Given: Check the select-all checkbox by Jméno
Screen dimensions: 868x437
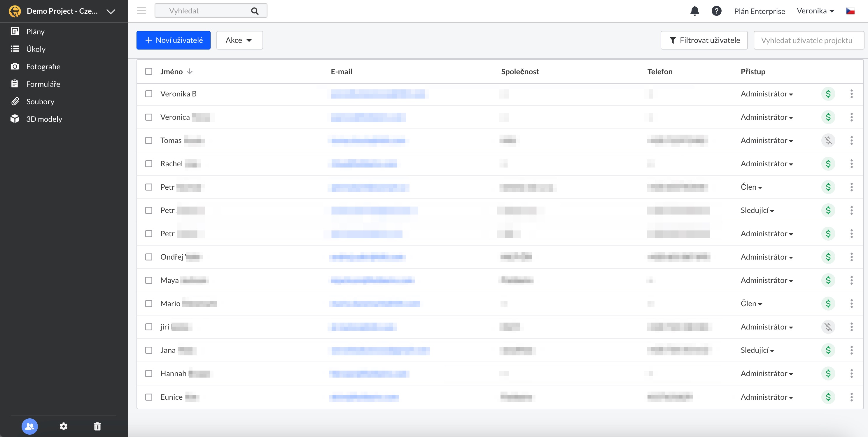Looking at the screenshot, I should 148,71.
